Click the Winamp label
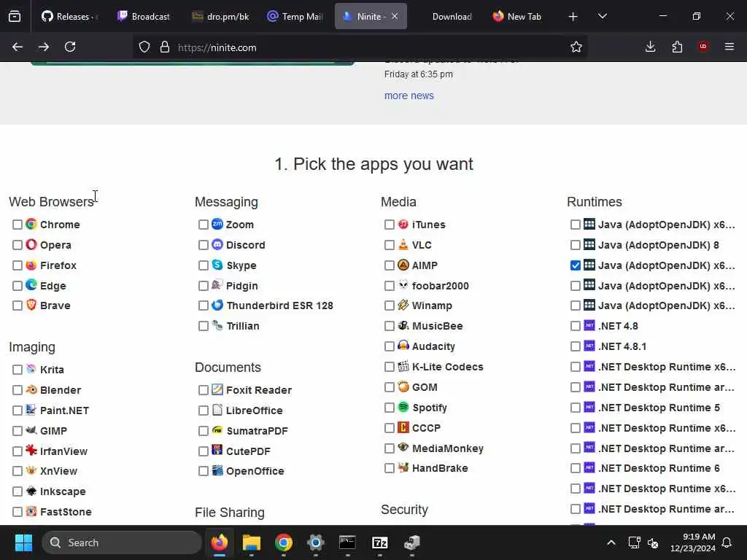This screenshot has height=560, width=747. [432, 306]
